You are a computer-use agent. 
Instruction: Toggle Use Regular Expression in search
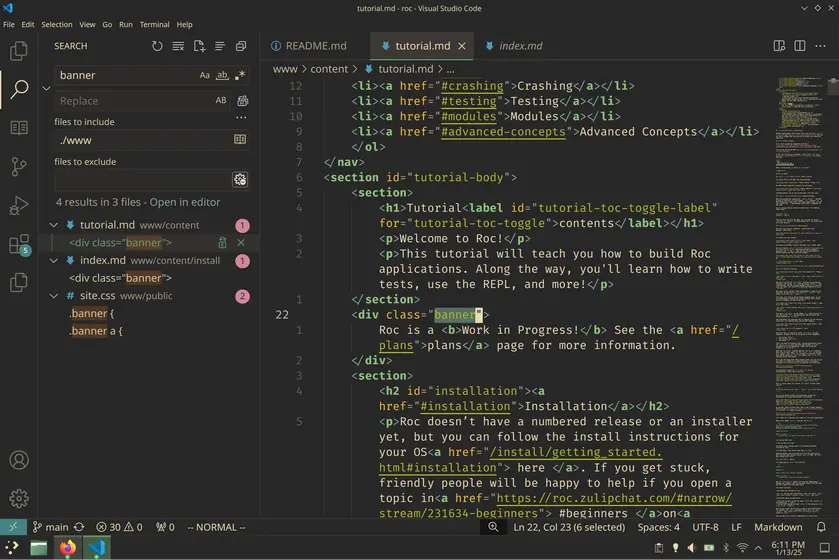click(x=240, y=75)
